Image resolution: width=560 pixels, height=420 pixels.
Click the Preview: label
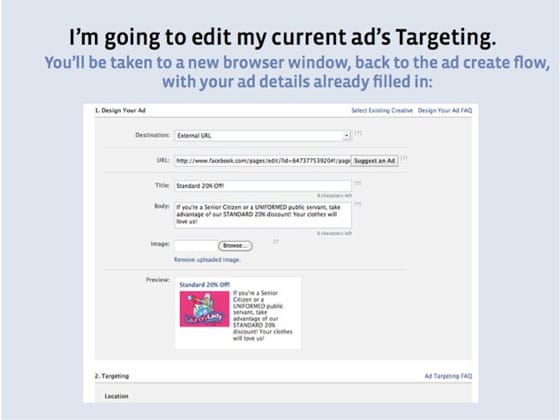coord(158,280)
